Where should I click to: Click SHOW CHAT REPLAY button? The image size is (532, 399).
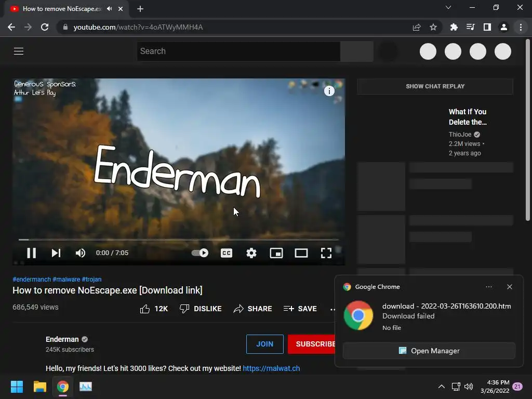pyautogui.click(x=435, y=86)
